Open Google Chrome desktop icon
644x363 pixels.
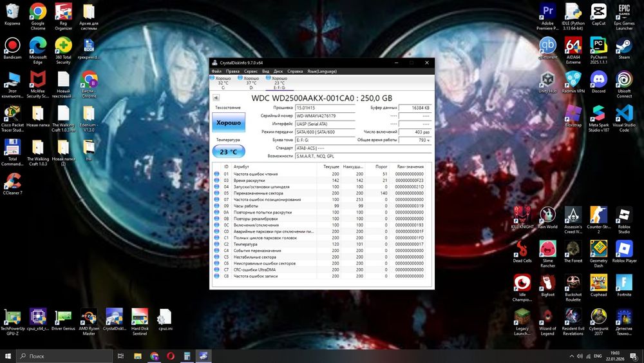pos(38,17)
